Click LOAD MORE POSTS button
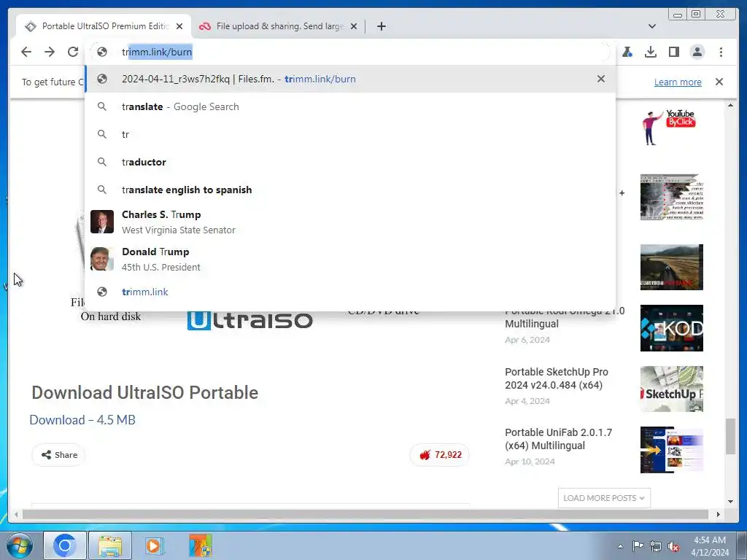747x560 pixels. 604,497
